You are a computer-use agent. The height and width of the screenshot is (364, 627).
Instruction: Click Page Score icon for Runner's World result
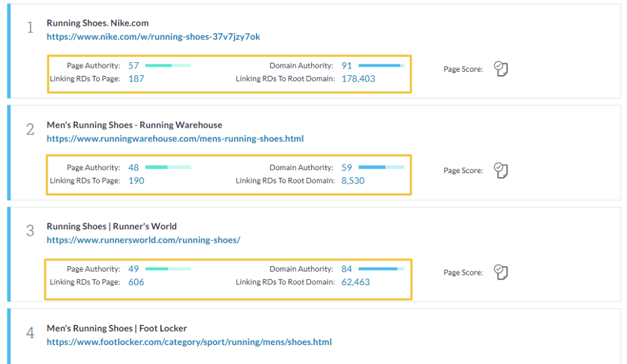501,272
